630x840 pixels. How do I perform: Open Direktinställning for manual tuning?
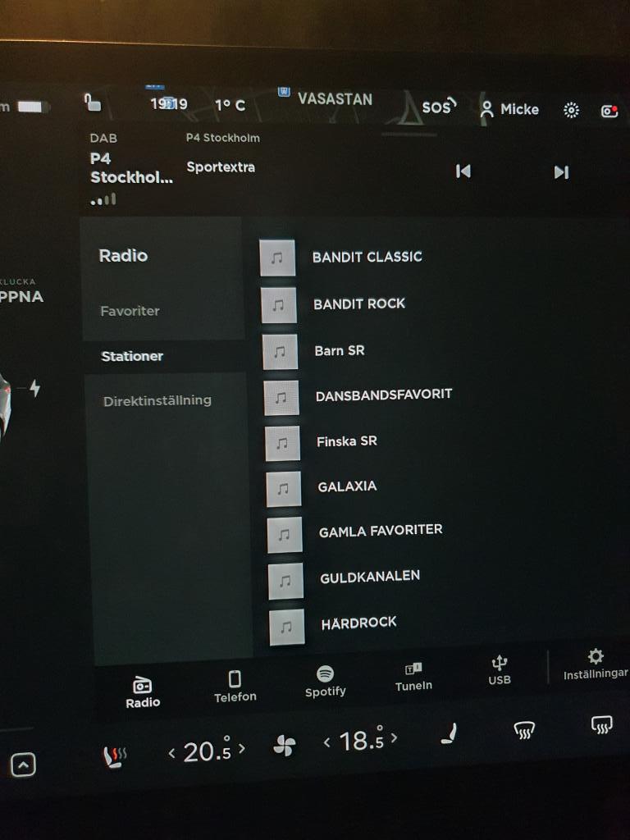coord(157,400)
